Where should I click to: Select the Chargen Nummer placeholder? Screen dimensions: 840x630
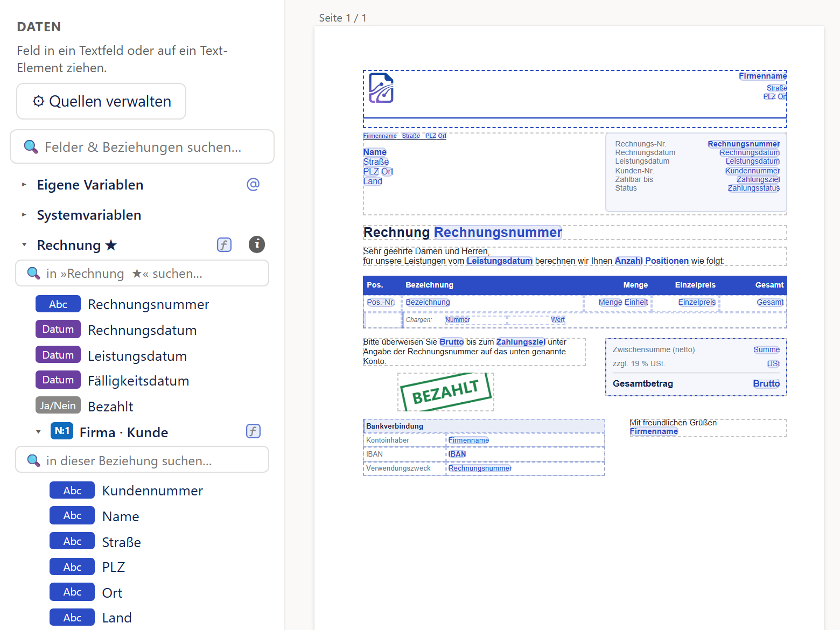457,320
